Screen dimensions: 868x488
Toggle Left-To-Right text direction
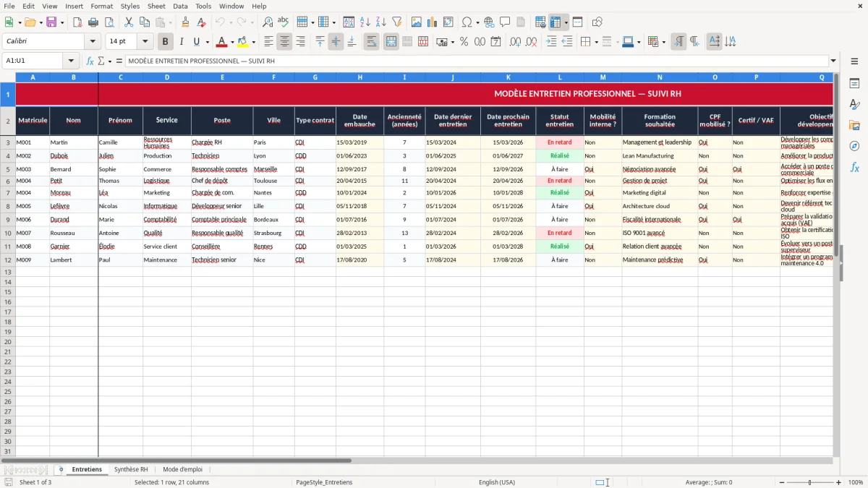point(678,42)
